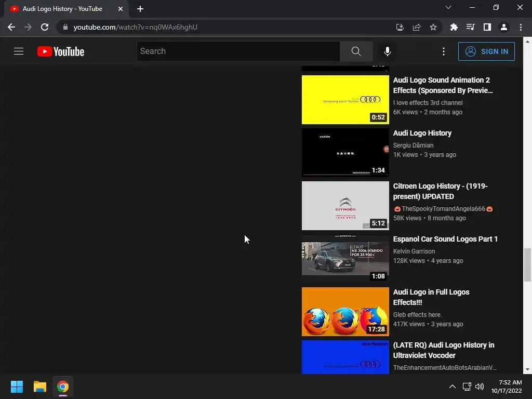532x399 pixels.
Task: Open TheEnhancementAutoBotsArabianV channel name
Action: pyautogui.click(x=445, y=367)
